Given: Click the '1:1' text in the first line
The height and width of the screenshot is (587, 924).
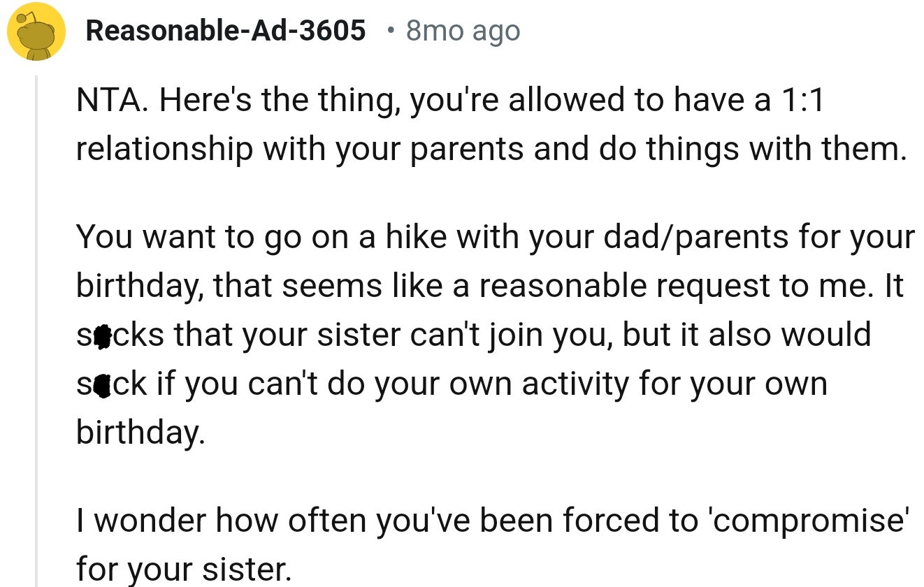Looking at the screenshot, I should (800, 101).
